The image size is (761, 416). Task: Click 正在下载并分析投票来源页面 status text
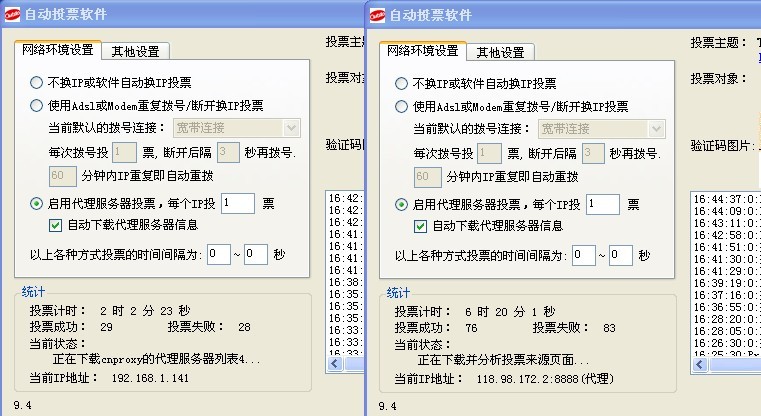503,361
